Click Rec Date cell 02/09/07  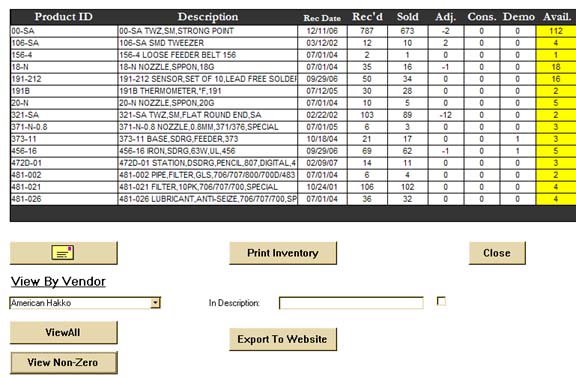coord(322,163)
